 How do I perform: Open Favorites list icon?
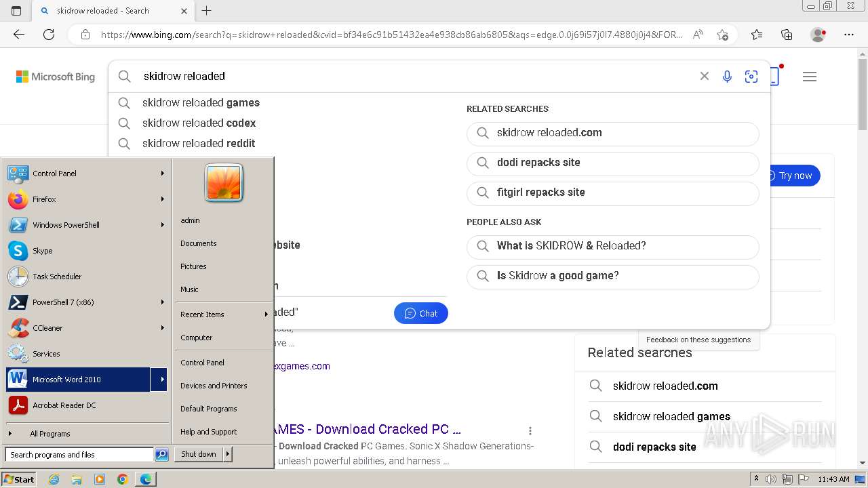(757, 35)
